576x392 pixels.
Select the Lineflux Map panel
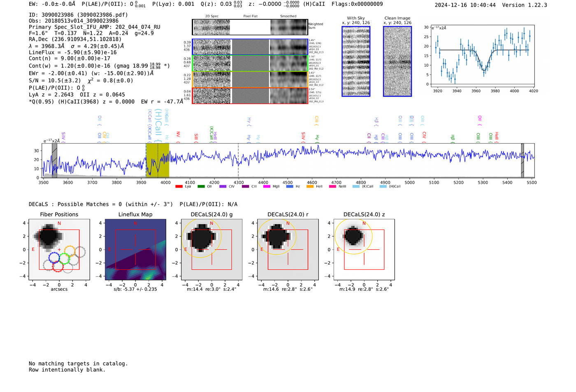pyautogui.click(x=135, y=249)
